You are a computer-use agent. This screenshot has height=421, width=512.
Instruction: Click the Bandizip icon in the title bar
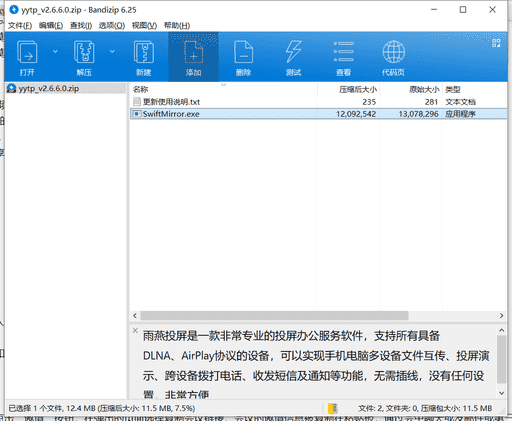pyautogui.click(x=14, y=10)
